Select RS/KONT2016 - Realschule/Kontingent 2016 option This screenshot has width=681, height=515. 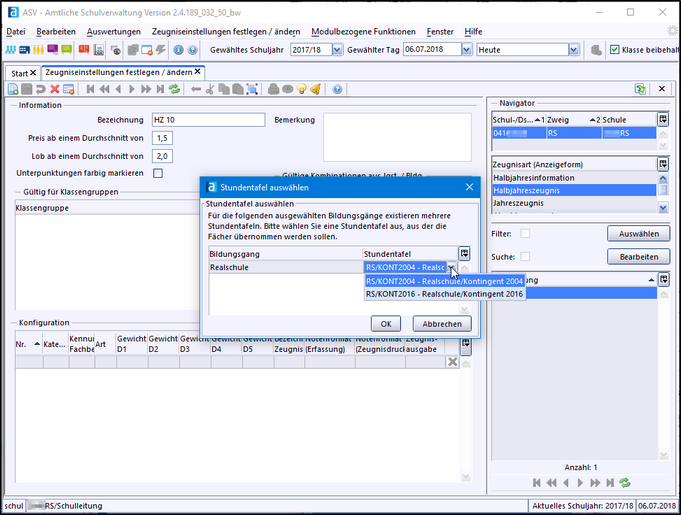click(444, 294)
